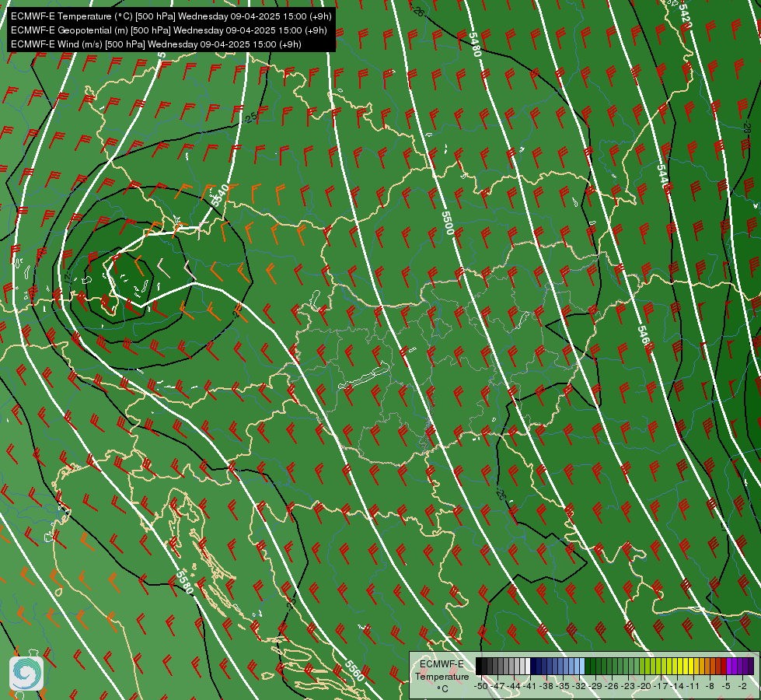This screenshot has width=761, height=700.
Task: Click the -5 legend tick value
Action: click(x=726, y=686)
